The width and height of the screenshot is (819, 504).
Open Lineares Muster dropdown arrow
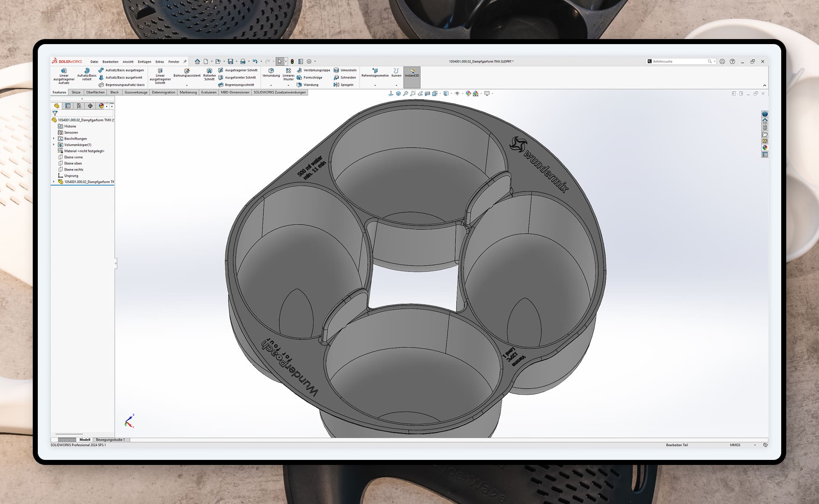[289, 85]
